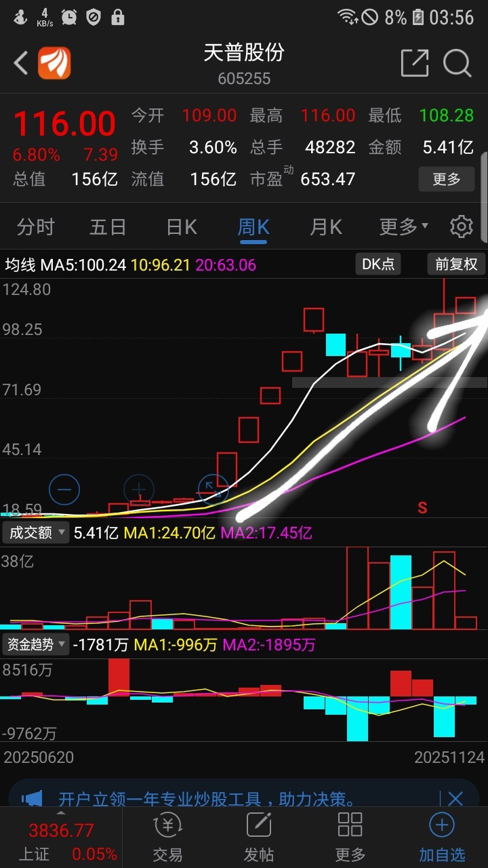Tap the 金额 5.41亿 value
Image resolution: width=488 pixels, height=868 pixels.
coord(448,147)
